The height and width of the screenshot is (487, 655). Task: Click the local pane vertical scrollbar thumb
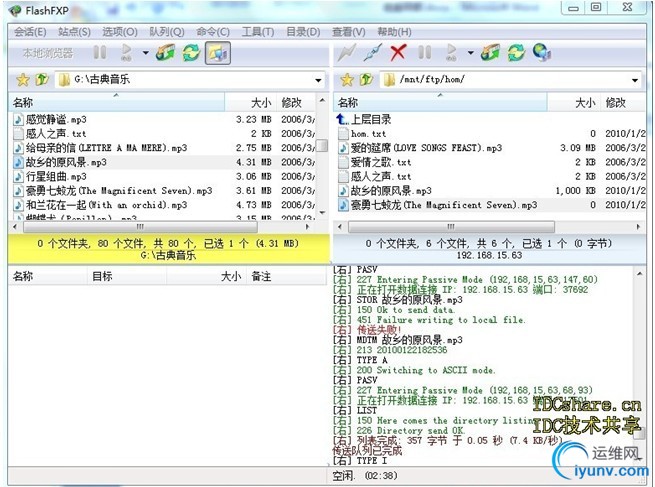coord(322,146)
